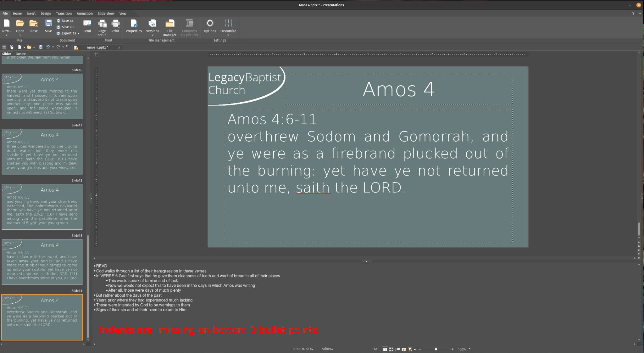Switch to slide sorter view in status bar

point(391,349)
